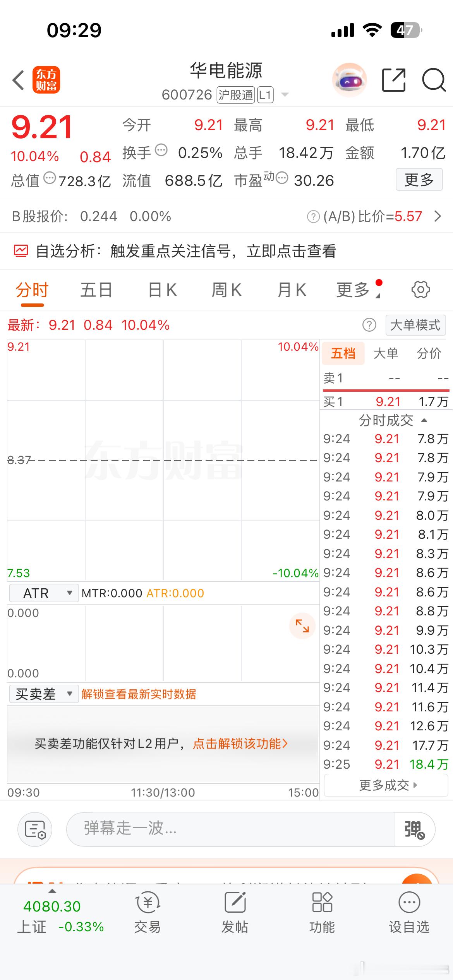Tap the question mark beside (A/B)比价
Screen dimensions: 453x980
point(313,216)
